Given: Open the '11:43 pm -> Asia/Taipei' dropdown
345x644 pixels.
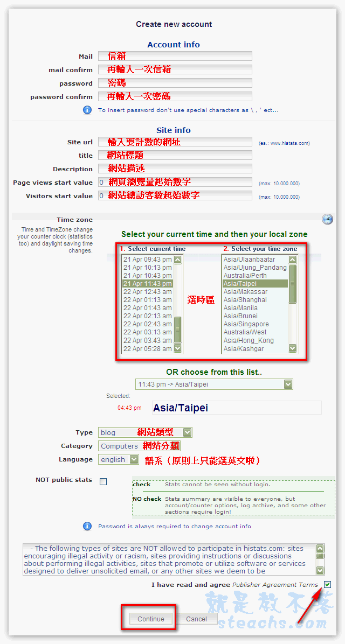Looking at the screenshot, I should click(214, 384).
